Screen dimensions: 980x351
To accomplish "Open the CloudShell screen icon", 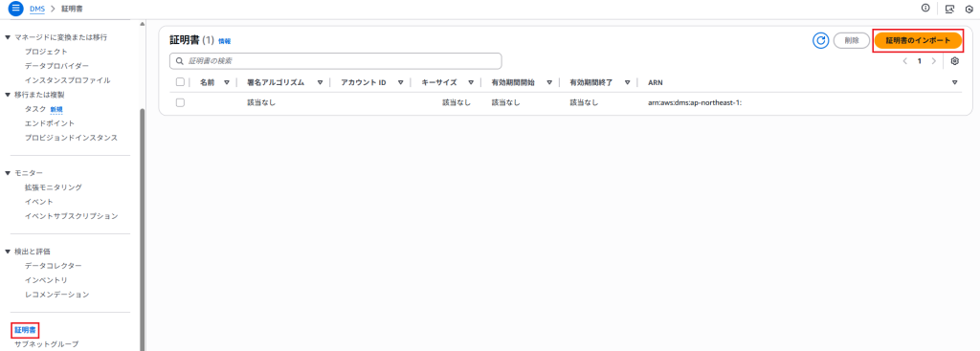I will point(949,9).
